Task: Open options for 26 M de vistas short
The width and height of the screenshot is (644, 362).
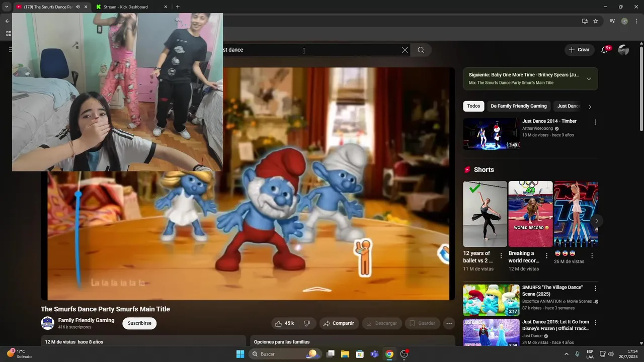Action: pyautogui.click(x=592, y=256)
